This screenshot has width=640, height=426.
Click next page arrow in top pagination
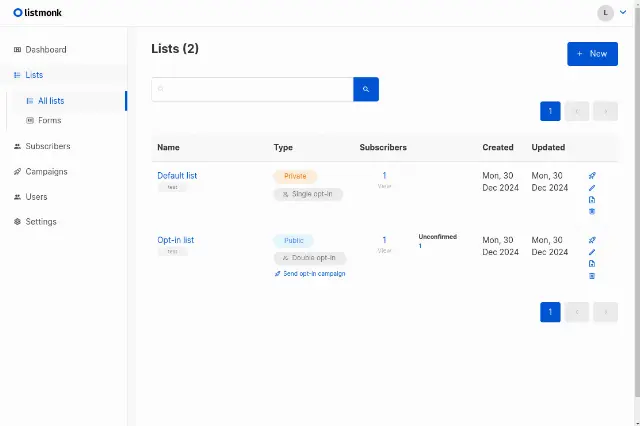click(x=605, y=111)
